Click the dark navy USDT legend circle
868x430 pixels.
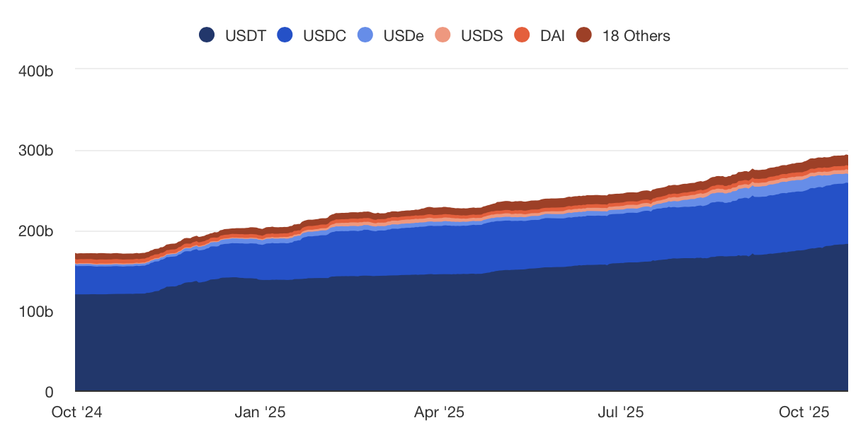[x=207, y=35]
